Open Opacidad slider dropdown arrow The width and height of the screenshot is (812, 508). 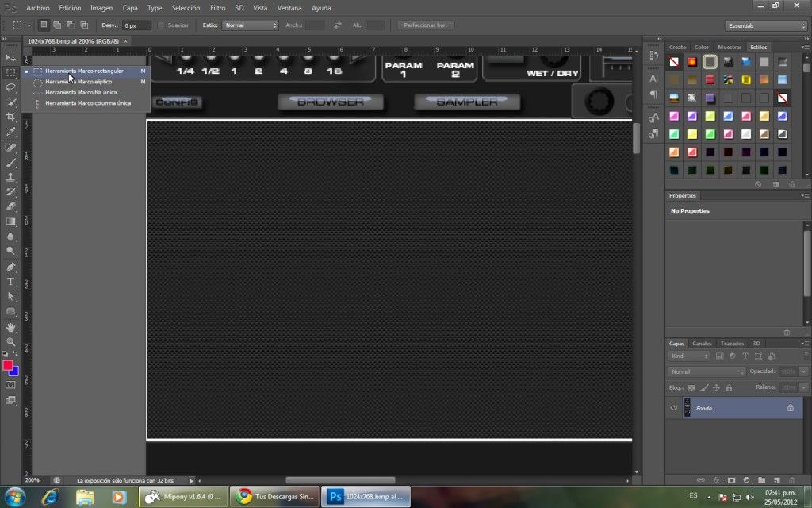coord(803,371)
